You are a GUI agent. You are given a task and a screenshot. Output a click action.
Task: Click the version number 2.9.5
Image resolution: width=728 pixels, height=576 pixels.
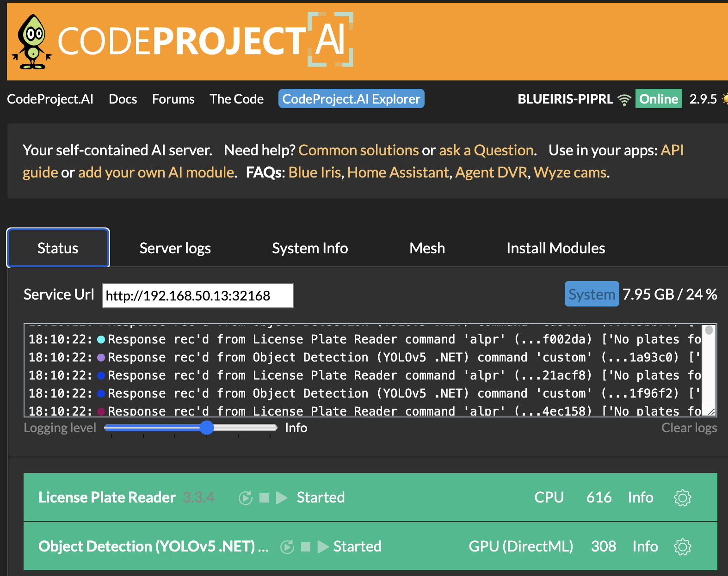pos(703,99)
